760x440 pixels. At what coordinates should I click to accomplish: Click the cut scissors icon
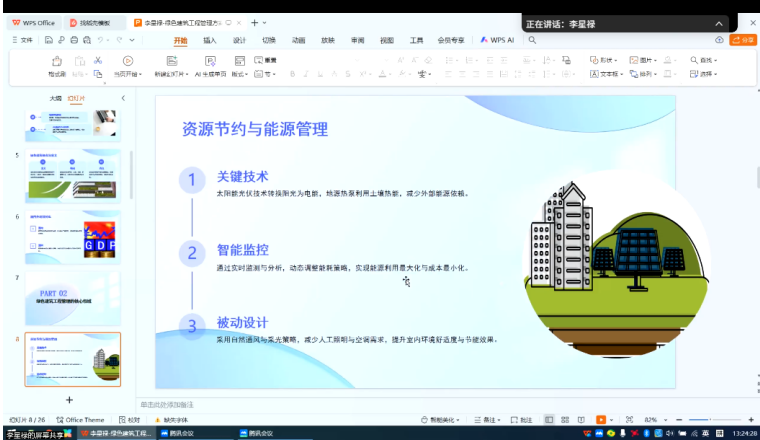(98, 60)
